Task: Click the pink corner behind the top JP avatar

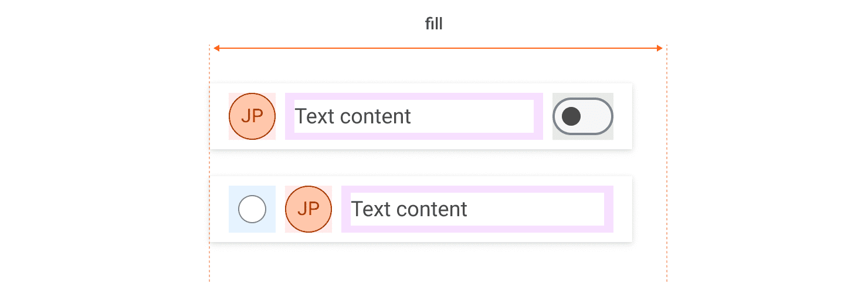Action: [x=232, y=96]
